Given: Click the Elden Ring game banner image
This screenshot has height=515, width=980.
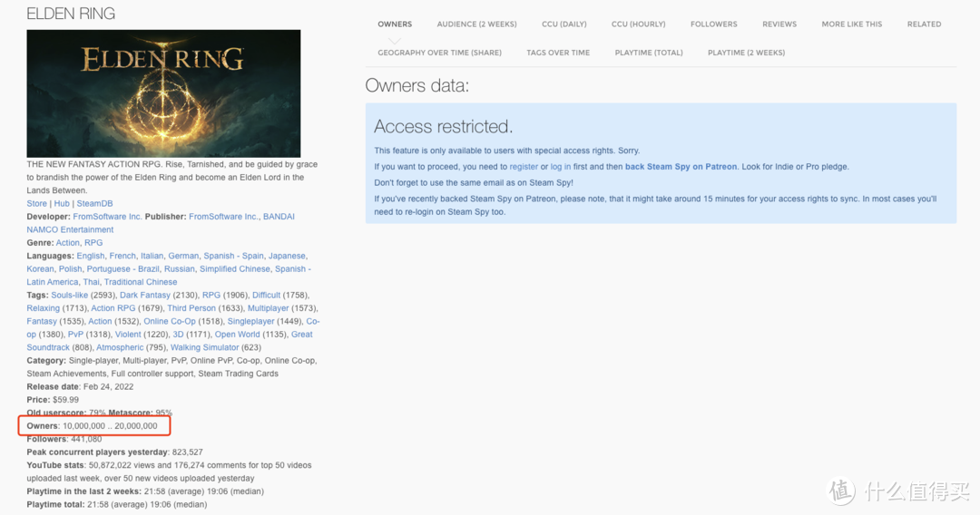Looking at the screenshot, I should tap(163, 92).
